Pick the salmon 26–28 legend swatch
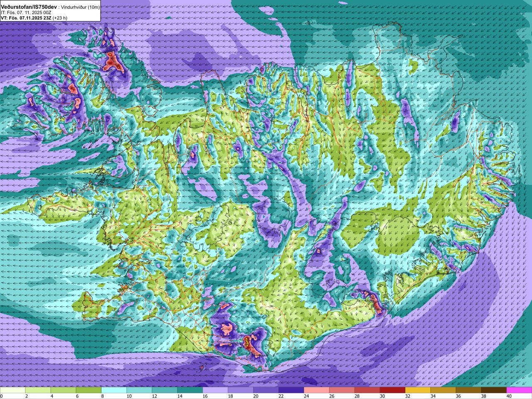This screenshot has width=532, height=399. 342,391
